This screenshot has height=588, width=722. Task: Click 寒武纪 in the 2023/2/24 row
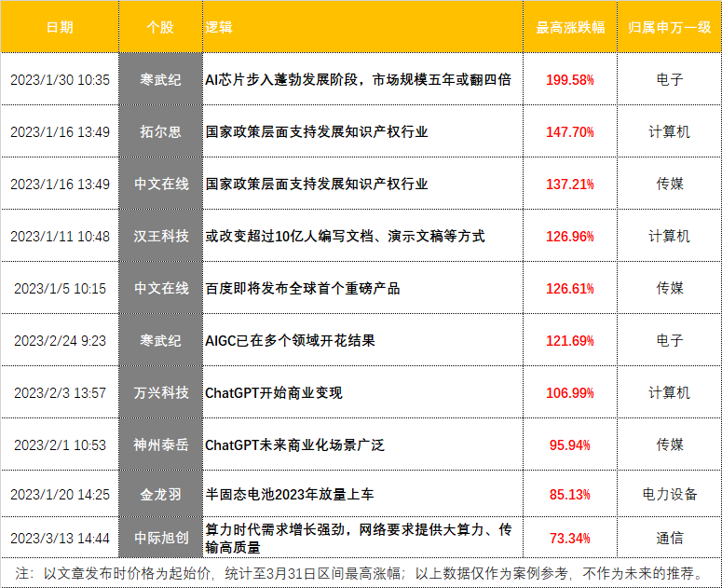(160, 341)
